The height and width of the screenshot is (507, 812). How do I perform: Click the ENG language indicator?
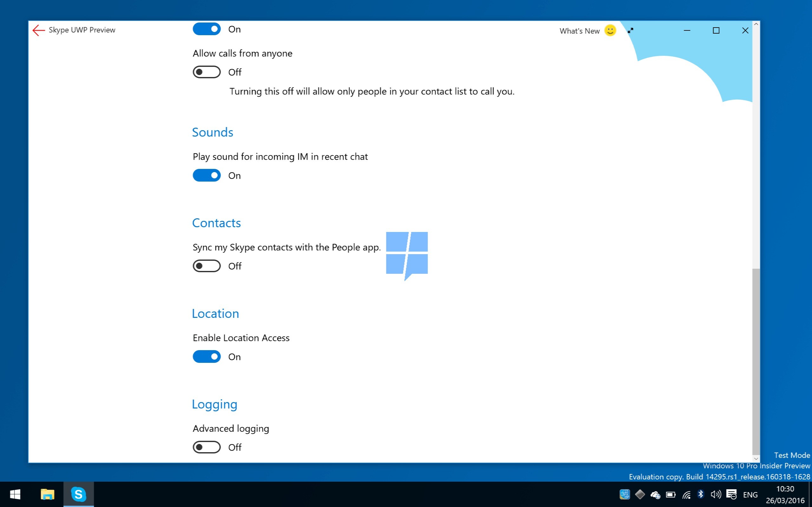click(x=750, y=495)
